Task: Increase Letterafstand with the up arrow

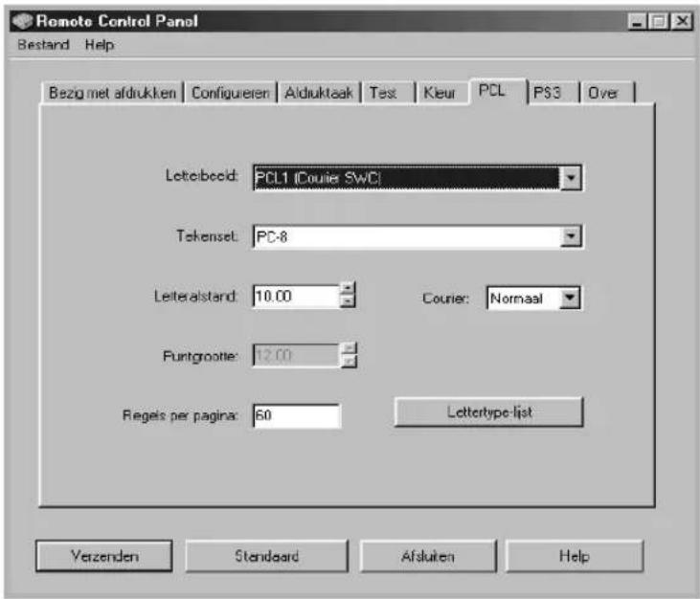Action: pyautogui.click(x=348, y=289)
